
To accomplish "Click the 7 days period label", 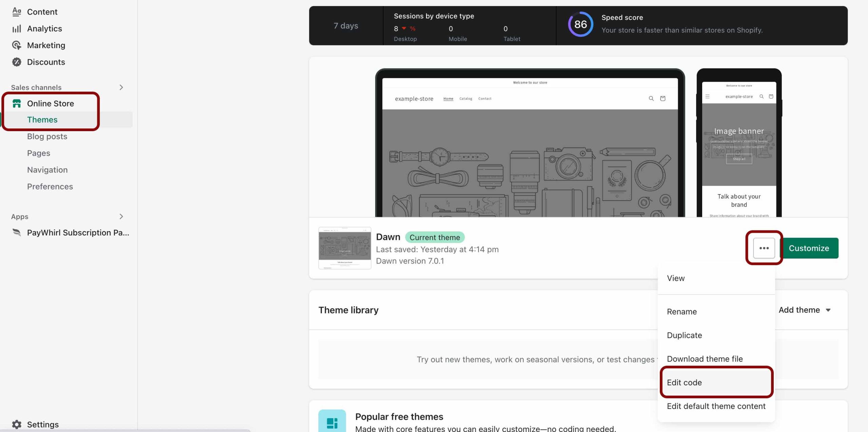I will point(346,26).
